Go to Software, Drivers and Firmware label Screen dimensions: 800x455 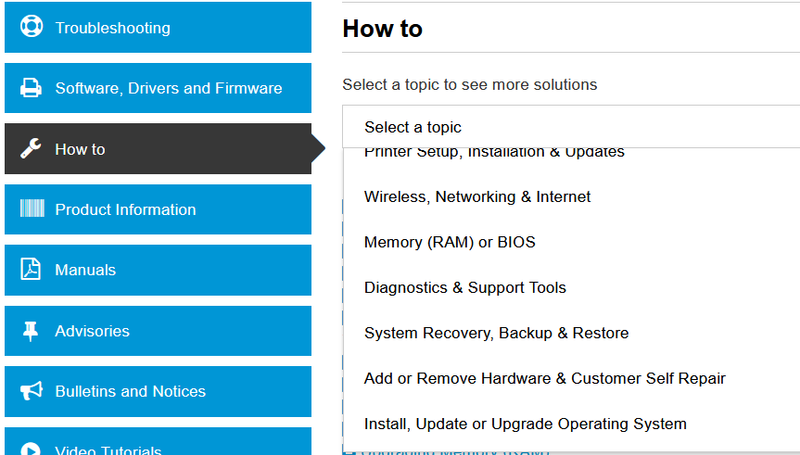click(x=168, y=88)
